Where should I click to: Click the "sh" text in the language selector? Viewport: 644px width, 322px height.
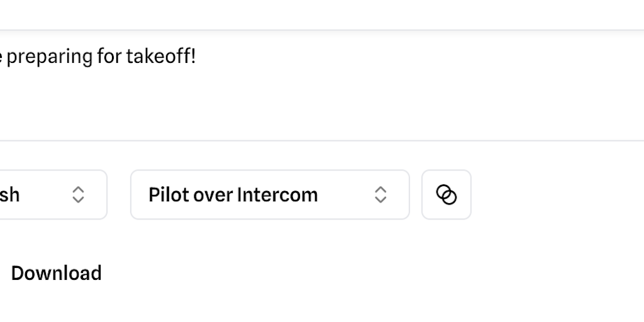pos(9,195)
